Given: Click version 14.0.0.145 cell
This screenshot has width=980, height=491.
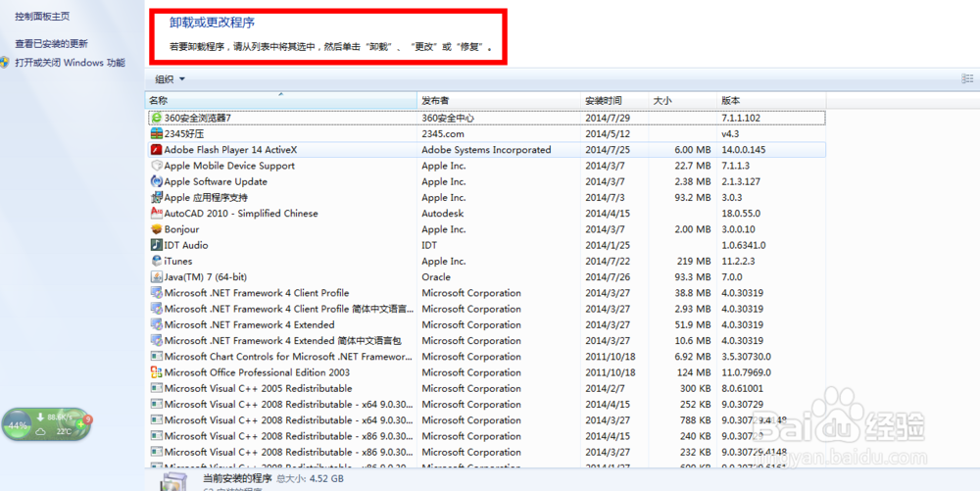Looking at the screenshot, I should [744, 150].
